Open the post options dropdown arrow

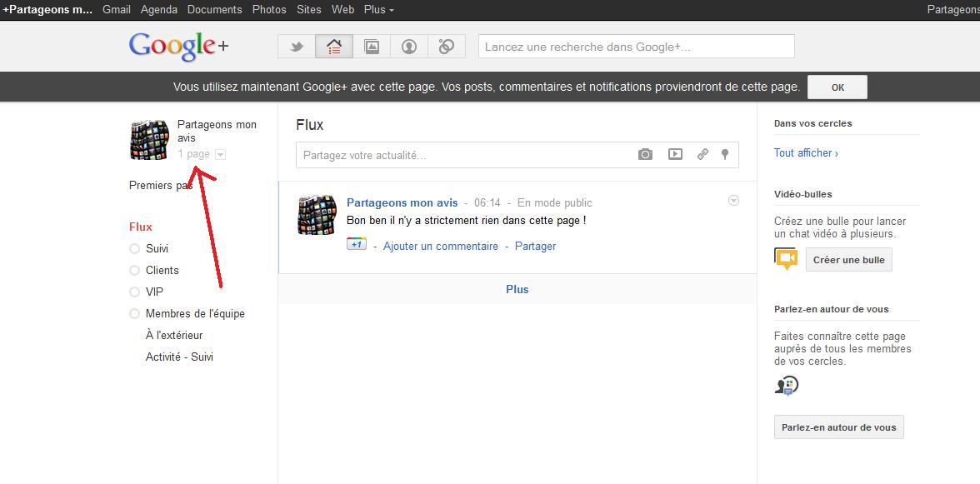(x=733, y=201)
